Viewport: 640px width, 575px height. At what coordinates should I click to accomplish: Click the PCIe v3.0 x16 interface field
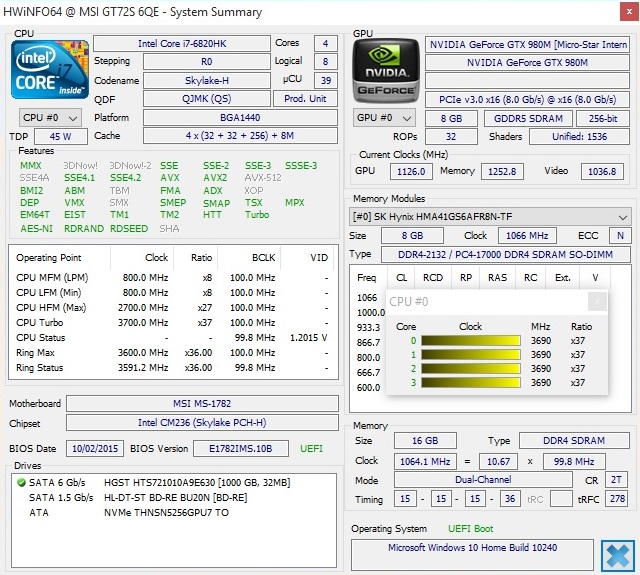(527, 99)
